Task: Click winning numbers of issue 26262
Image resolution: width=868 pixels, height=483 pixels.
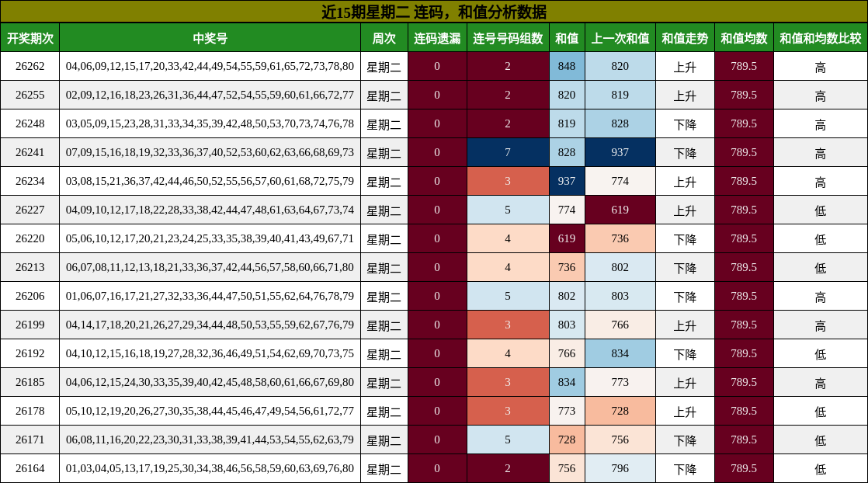Action: (210, 67)
